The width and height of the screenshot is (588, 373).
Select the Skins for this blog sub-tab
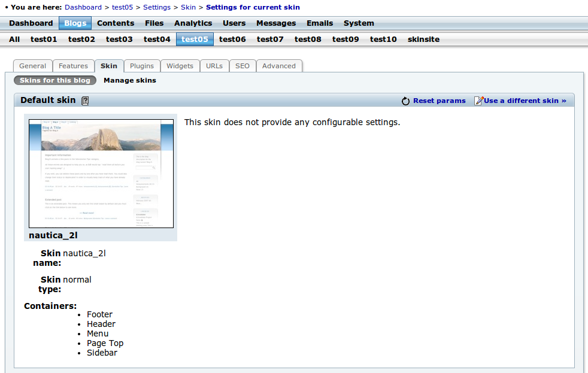pyautogui.click(x=55, y=80)
